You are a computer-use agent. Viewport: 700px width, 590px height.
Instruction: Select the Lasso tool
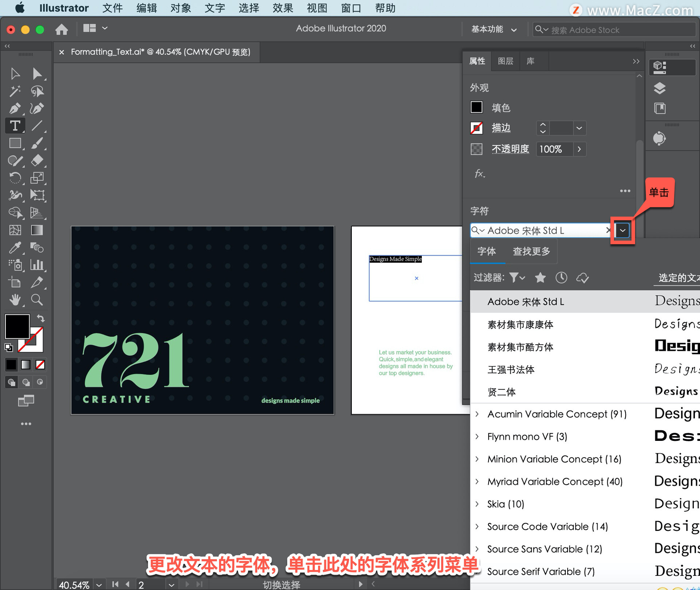37,91
